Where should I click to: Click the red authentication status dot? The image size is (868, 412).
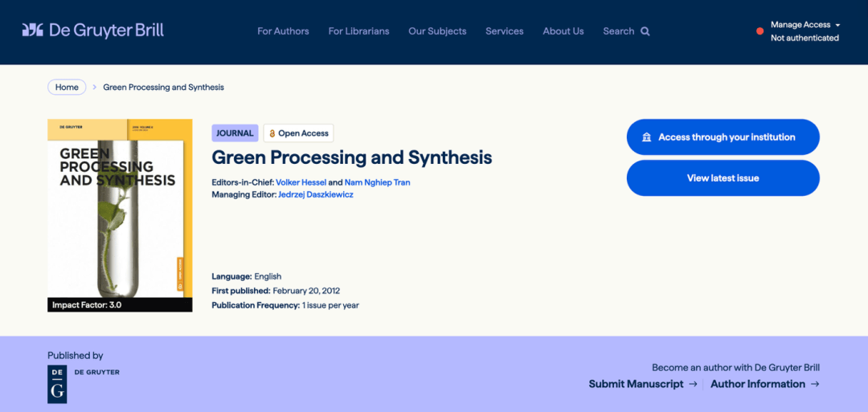(760, 31)
